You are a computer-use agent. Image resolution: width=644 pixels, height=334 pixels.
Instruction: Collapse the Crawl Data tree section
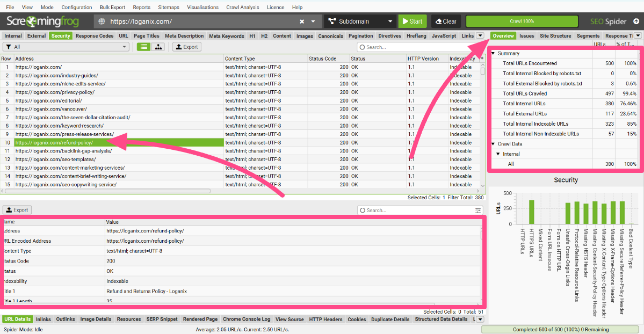494,144
